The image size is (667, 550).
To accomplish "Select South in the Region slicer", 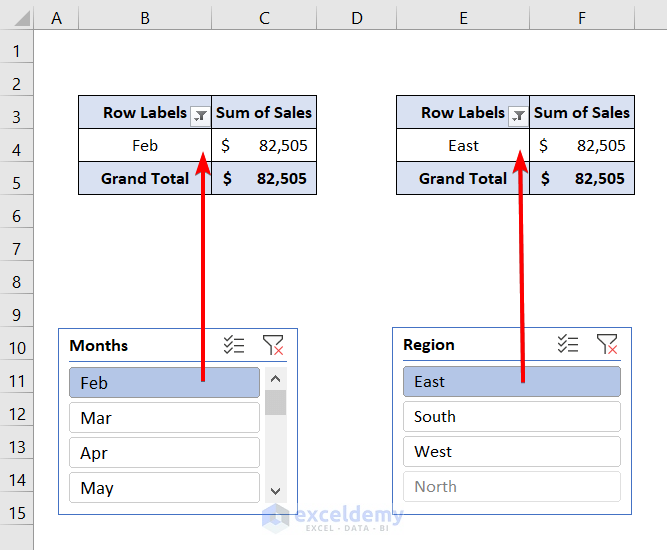I will point(511,416).
